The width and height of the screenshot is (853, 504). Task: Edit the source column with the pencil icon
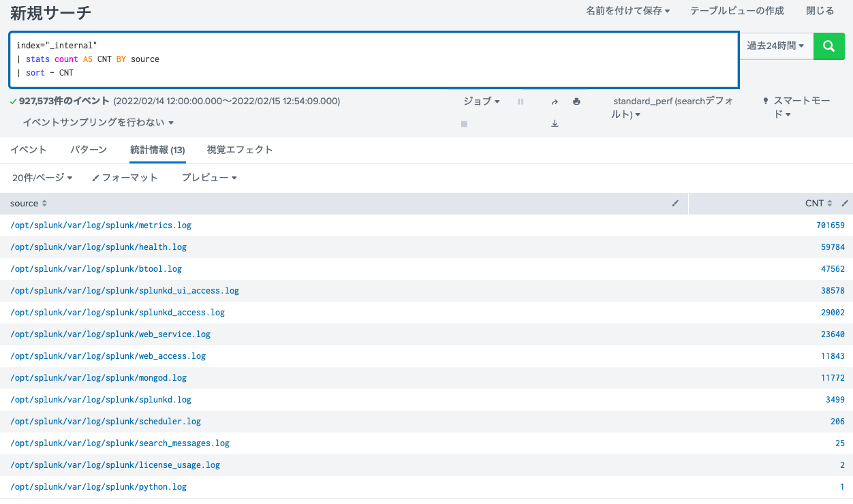[x=675, y=203]
